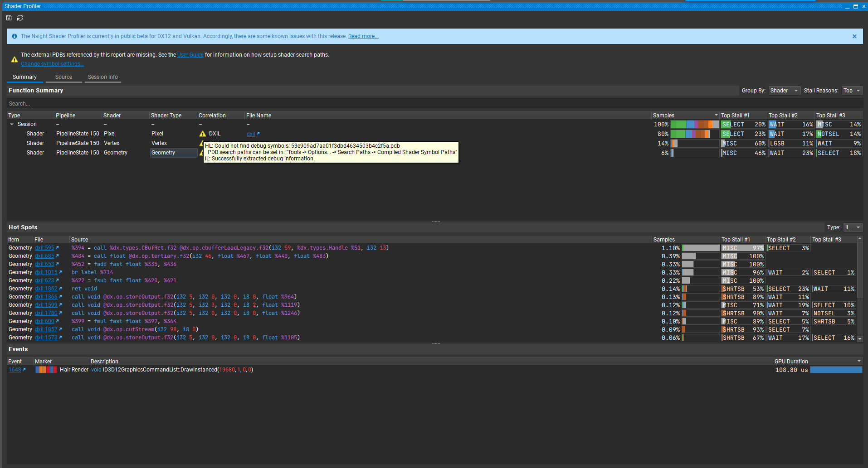
Task: Click the external arrow icon next to dxil:1015
Action: pos(60,272)
